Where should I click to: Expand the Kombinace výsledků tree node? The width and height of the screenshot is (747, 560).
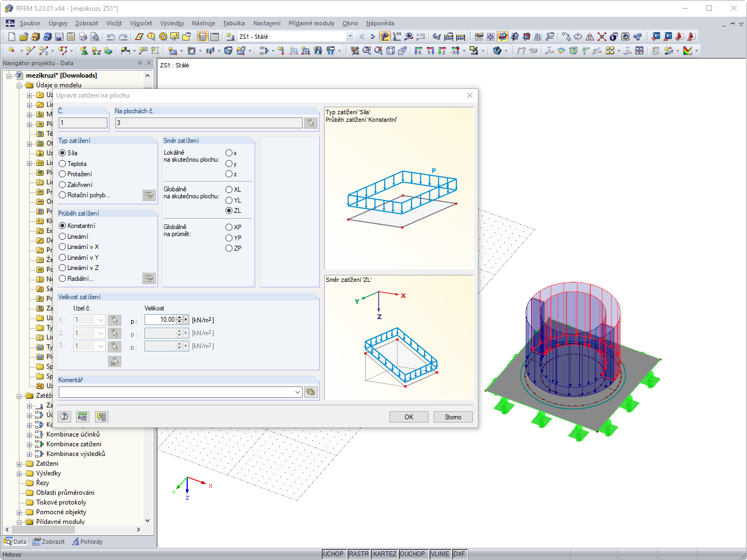pyautogui.click(x=30, y=454)
